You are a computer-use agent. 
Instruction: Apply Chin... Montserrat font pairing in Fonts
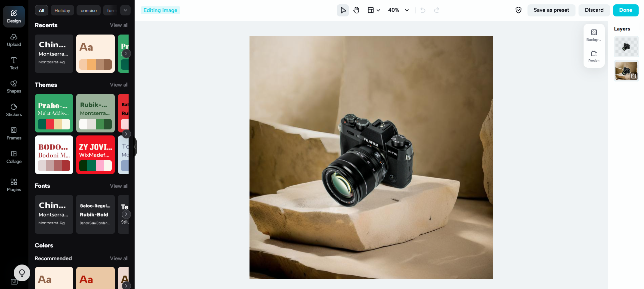54,215
